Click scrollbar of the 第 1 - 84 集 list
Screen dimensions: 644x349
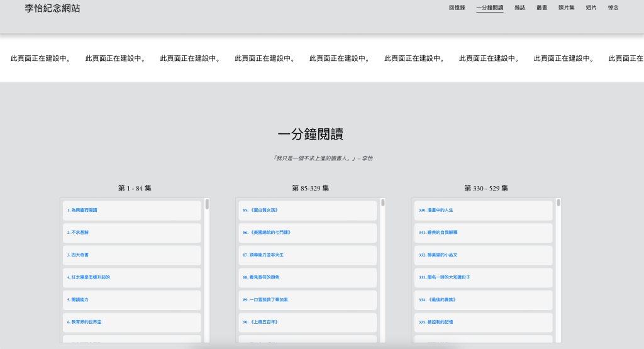(x=207, y=204)
